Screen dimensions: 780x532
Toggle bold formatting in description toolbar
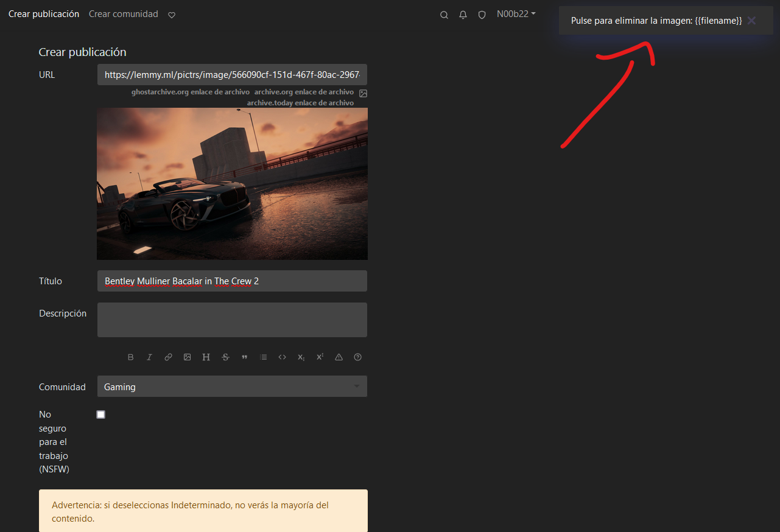(x=130, y=357)
